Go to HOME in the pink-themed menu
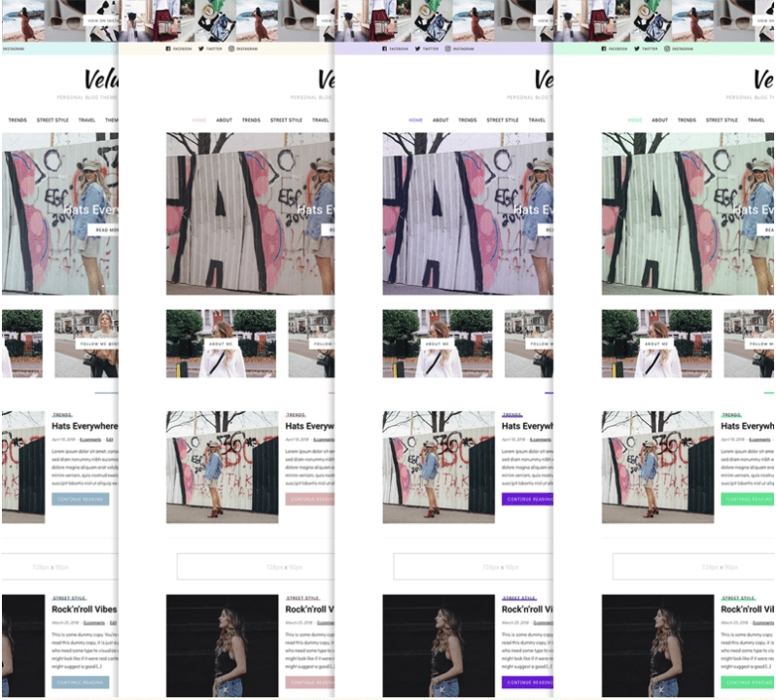776x700 pixels. pyautogui.click(x=199, y=121)
